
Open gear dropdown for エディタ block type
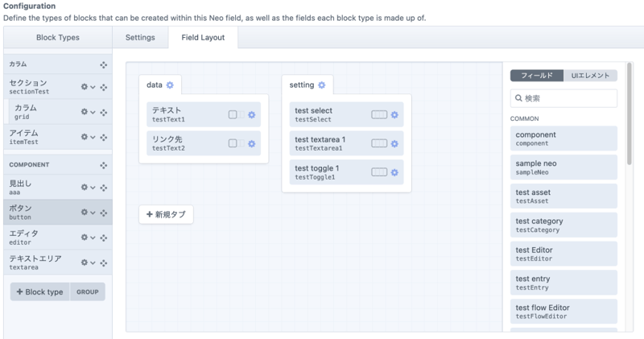tap(87, 238)
